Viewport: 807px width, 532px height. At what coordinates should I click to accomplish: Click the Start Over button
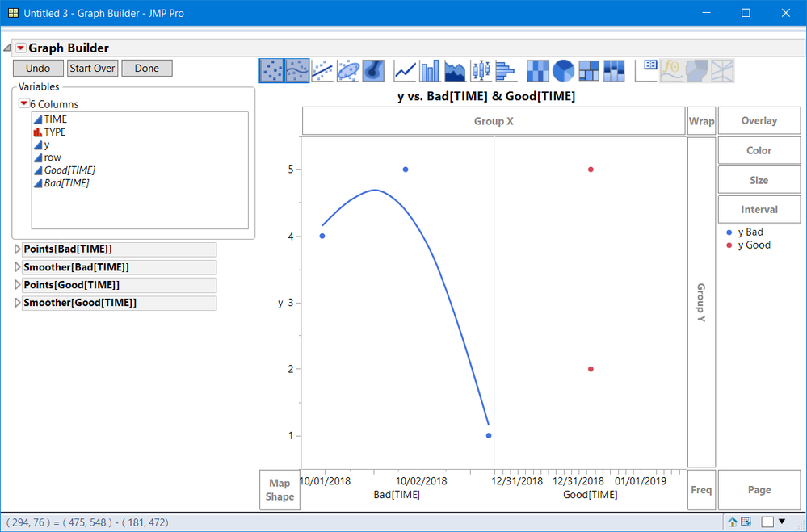coord(93,68)
